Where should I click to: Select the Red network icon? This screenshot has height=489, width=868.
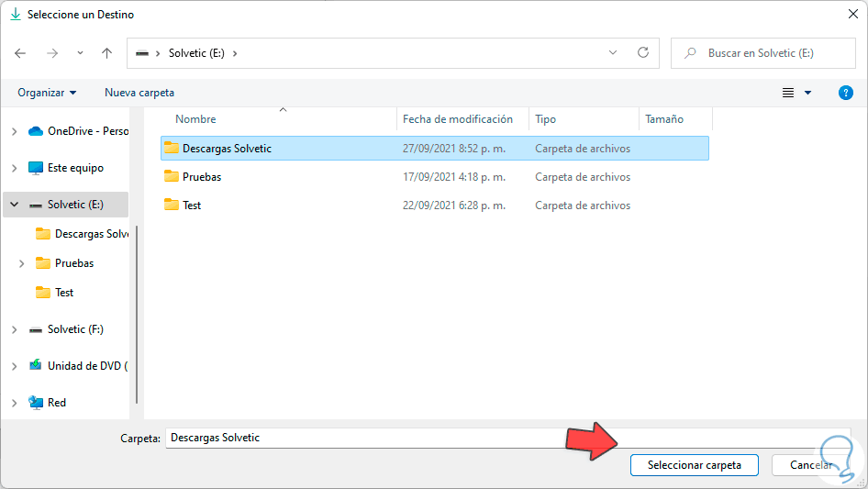pos(36,403)
